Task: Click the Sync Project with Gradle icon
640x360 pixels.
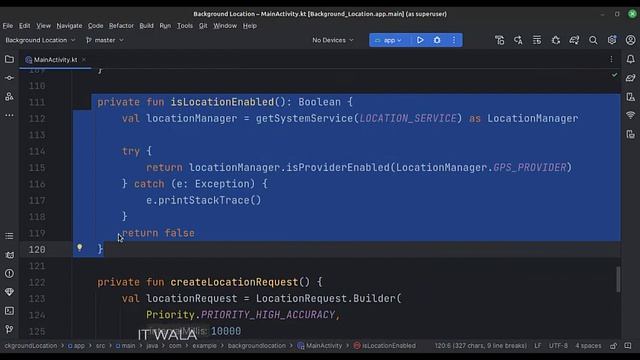Action: 574,40
